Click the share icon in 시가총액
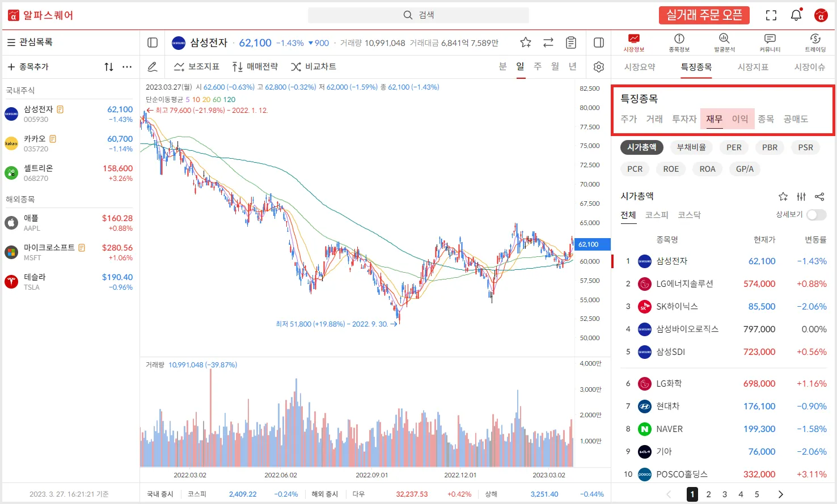 point(819,197)
